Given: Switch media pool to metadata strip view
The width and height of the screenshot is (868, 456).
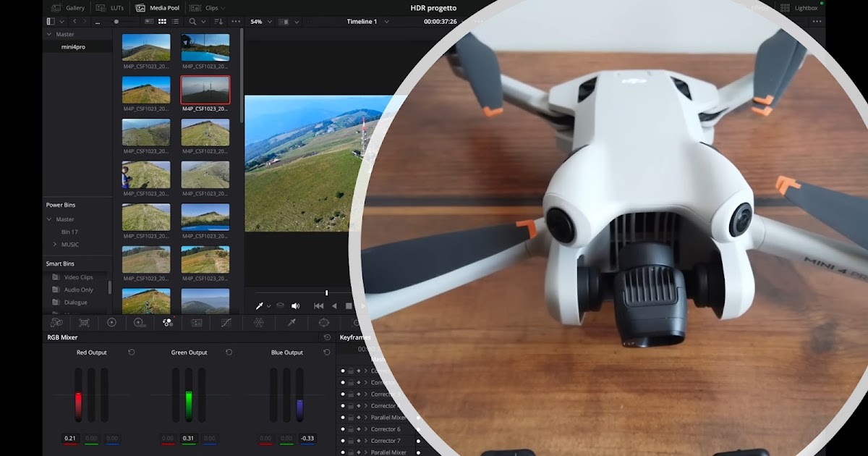Looking at the screenshot, I should [x=149, y=22].
